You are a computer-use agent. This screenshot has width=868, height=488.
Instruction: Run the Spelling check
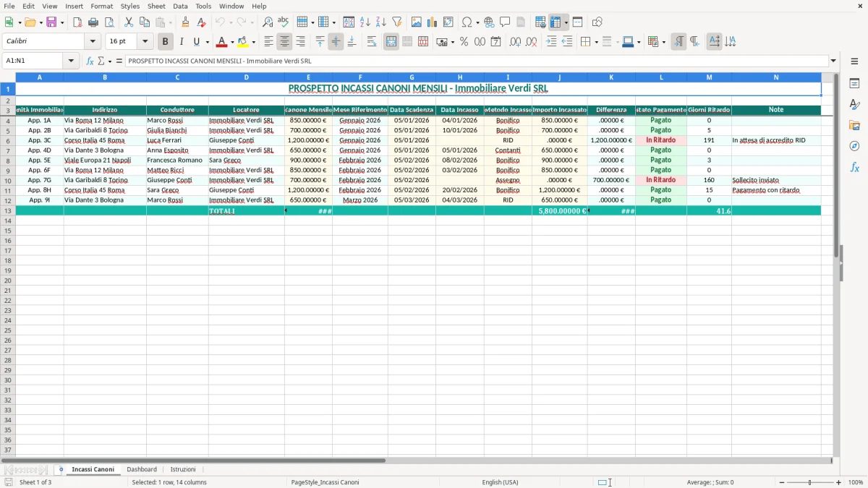[284, 22]
